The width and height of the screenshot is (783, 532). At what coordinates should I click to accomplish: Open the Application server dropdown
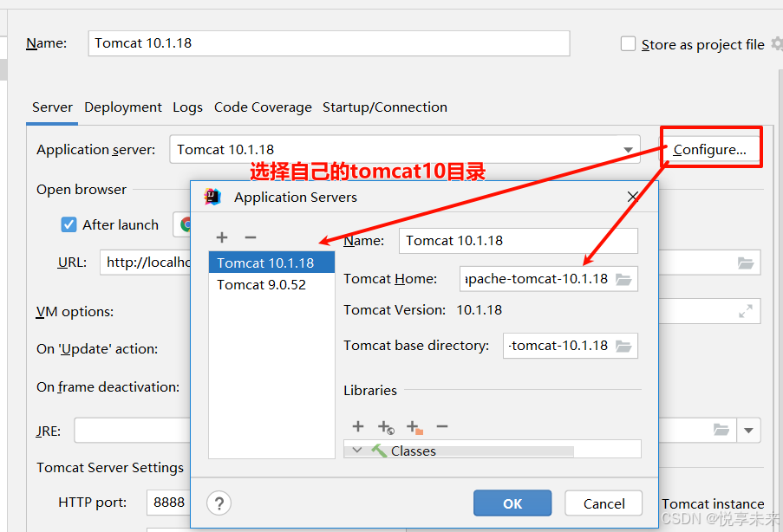pyautogui.click(x=628, y=150)
